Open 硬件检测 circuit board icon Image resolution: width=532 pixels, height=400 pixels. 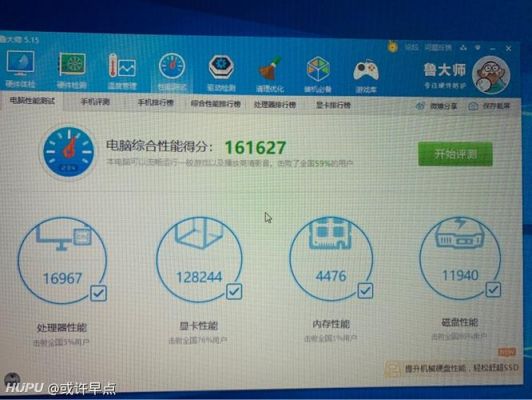pos(72,64)
